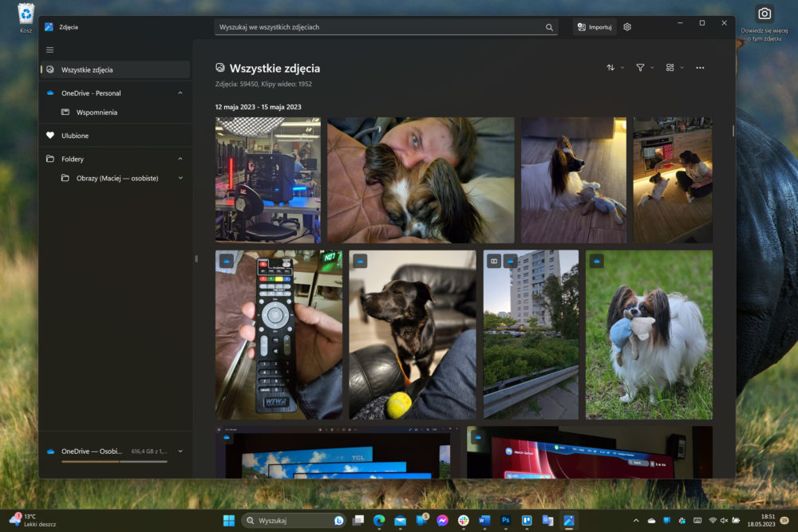The width and height of the screenshot is (798, 532).
Task: Click the OneDrive cloud icon in storage footer
Action: click(50, 451)
